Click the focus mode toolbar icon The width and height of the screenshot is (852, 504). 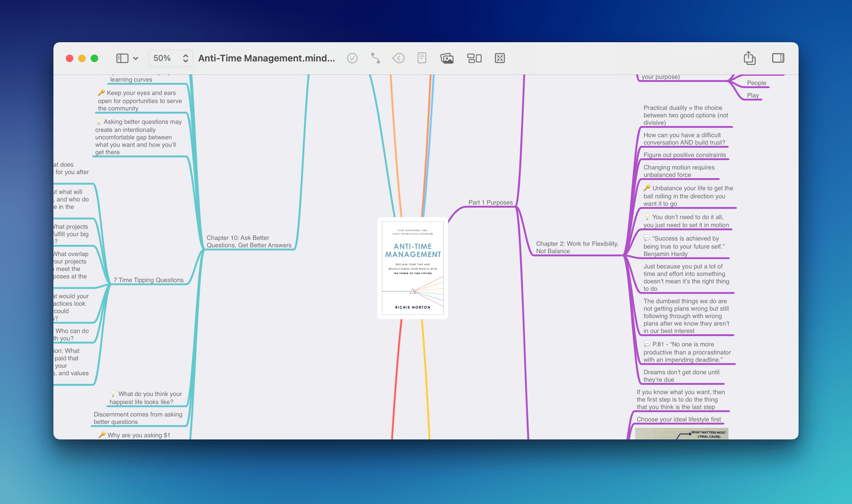500,58
